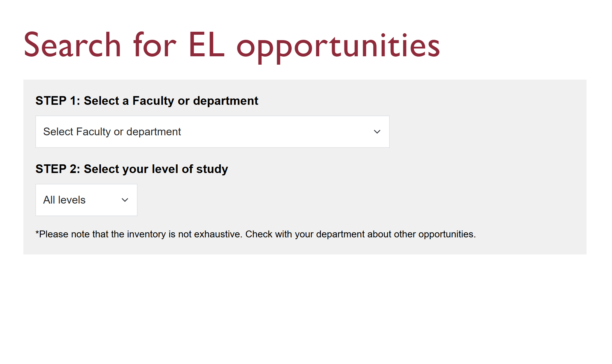Click the 'Search for EL opportunities' page heading

click(x=232, y=45)
